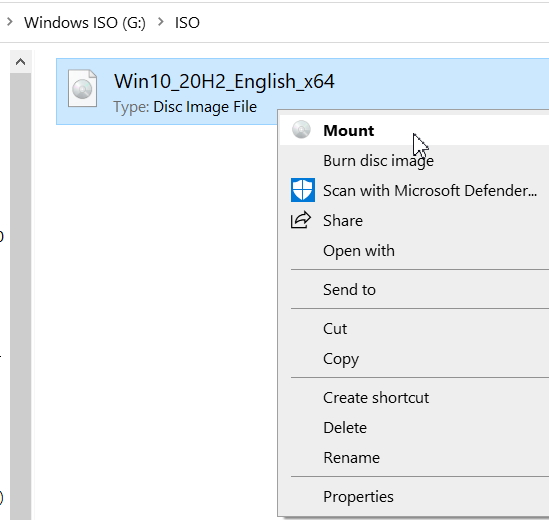This screenshot has height=520, width=549.
Task: Choose Rename from the context menu
Action: coord(414,458)
